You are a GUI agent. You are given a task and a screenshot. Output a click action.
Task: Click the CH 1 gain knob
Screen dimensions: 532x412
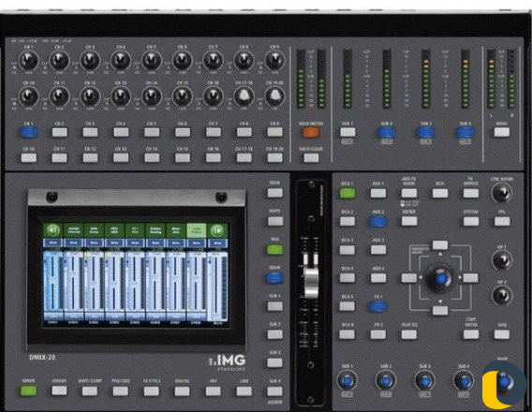tap(28, 60)
